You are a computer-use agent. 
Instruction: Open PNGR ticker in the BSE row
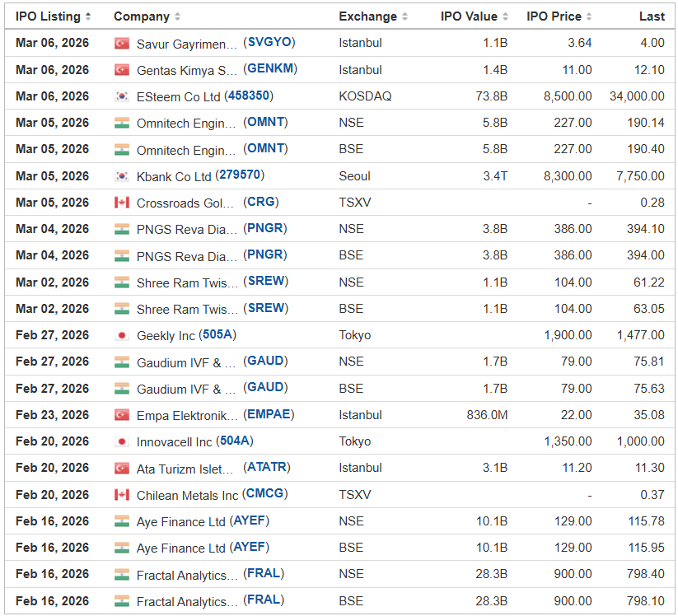[265, 254]
